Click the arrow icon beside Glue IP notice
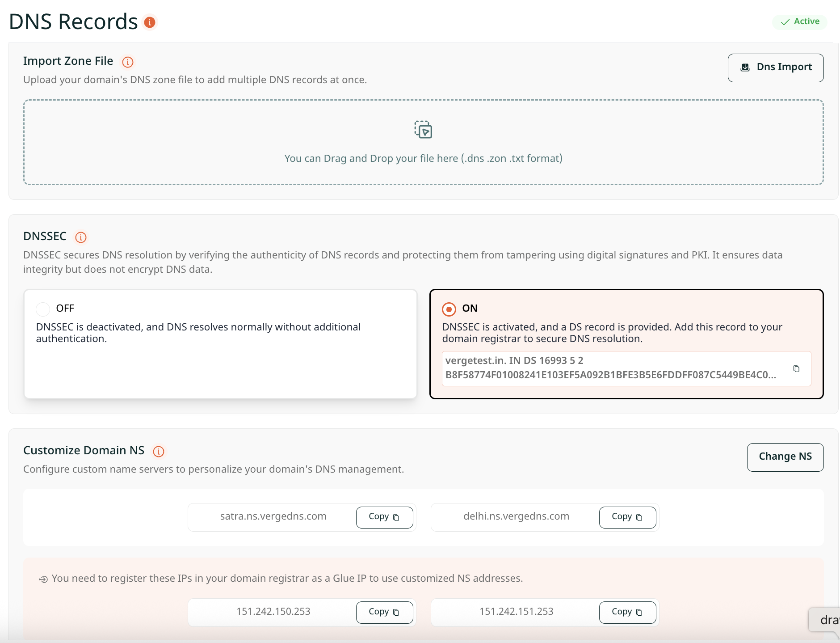 click(x=43, y=580)
